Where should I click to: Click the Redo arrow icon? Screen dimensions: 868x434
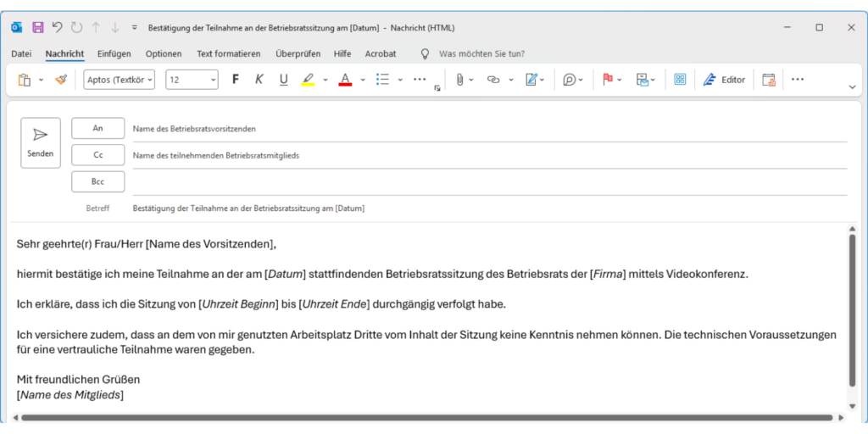pos(76,27)
